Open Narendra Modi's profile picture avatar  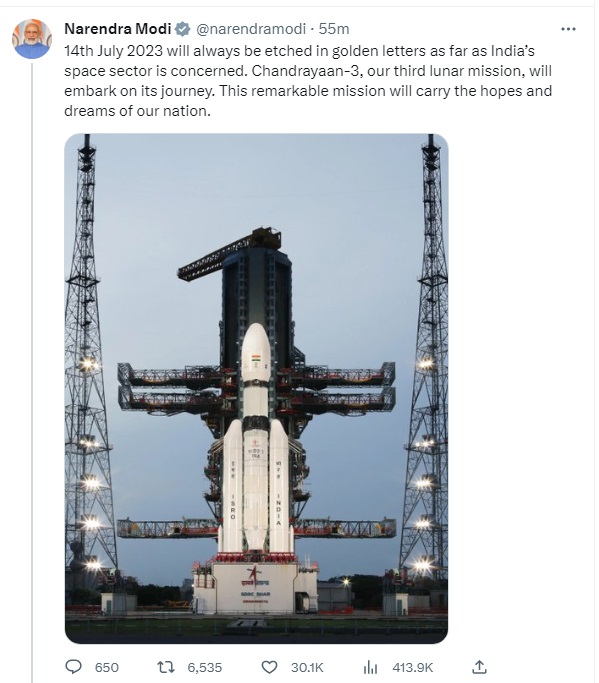[32, 38]
